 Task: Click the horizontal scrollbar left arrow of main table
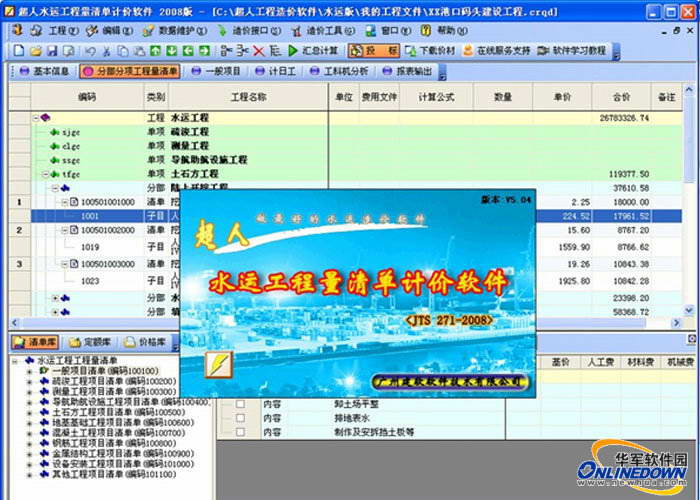(x=14, y=322)
